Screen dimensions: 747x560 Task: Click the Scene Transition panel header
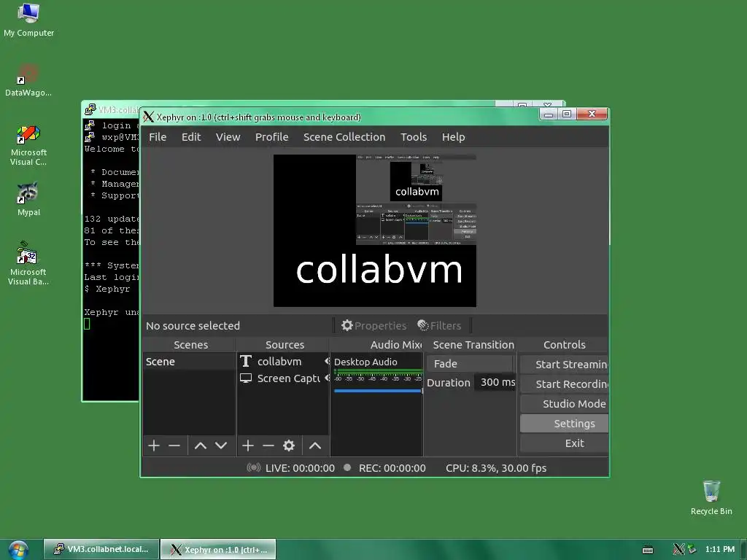tap(473, 345)
